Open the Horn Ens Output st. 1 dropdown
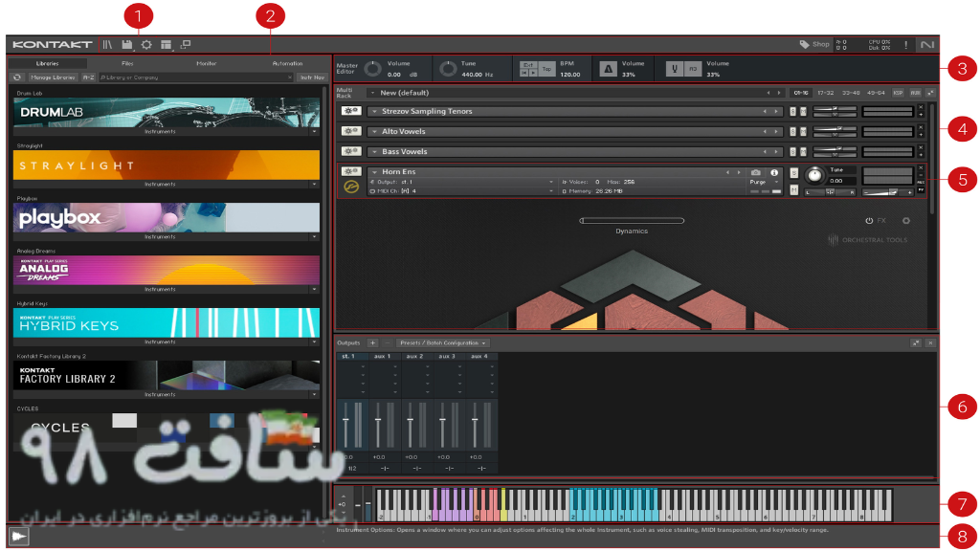The width and height of the screenshot is (980, 551). point(462,182)
